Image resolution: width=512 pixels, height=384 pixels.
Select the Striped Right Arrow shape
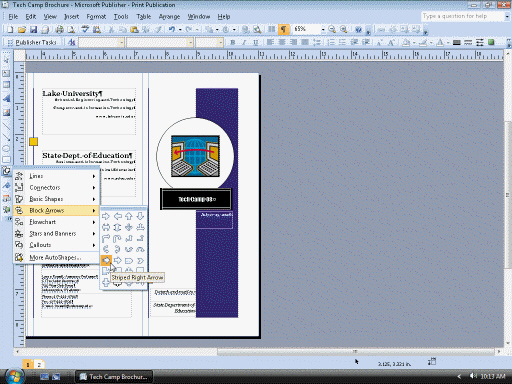click(x=106, y=260)
